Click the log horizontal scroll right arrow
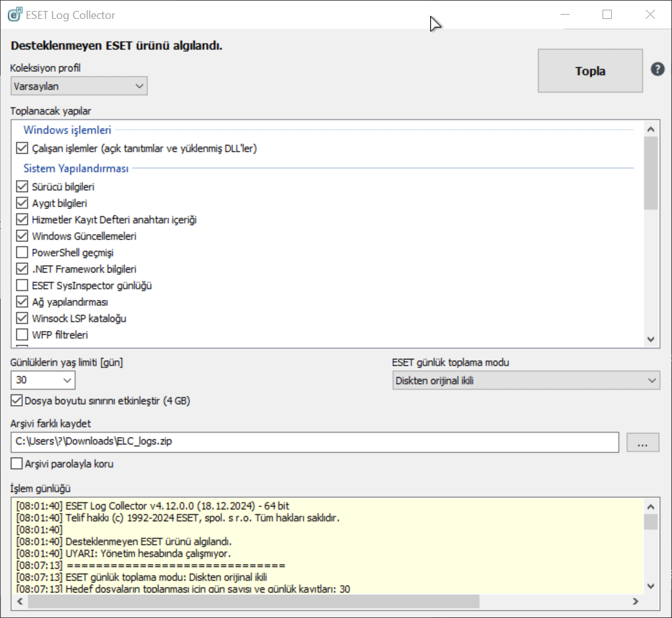Screen dimensions: 672x618 635,602
